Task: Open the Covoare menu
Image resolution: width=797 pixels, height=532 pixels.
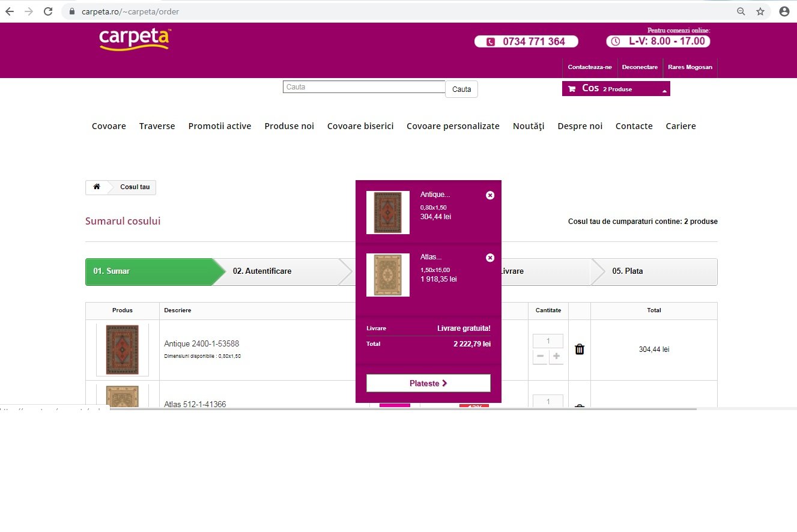Action: tap(109, 126)
